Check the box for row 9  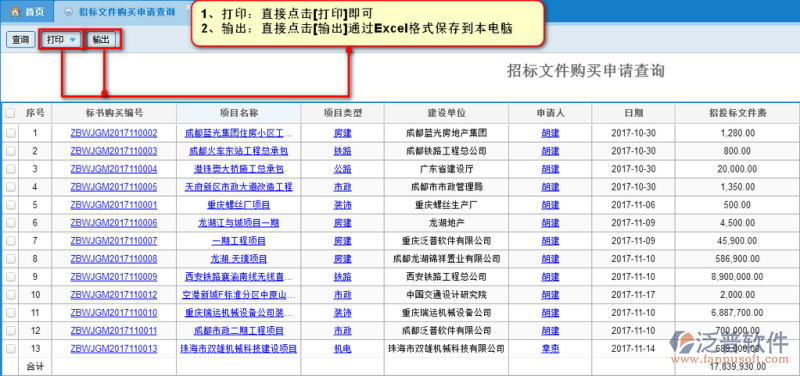(x=10, y=277)
